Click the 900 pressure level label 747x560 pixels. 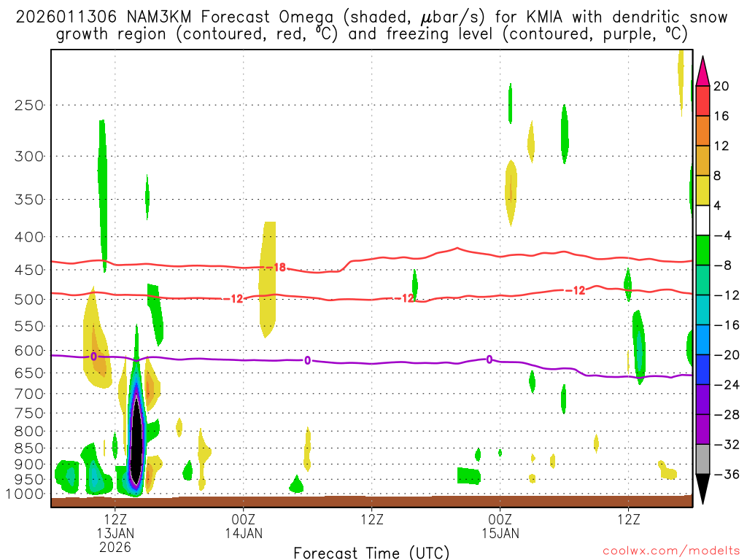click(29, 464)
